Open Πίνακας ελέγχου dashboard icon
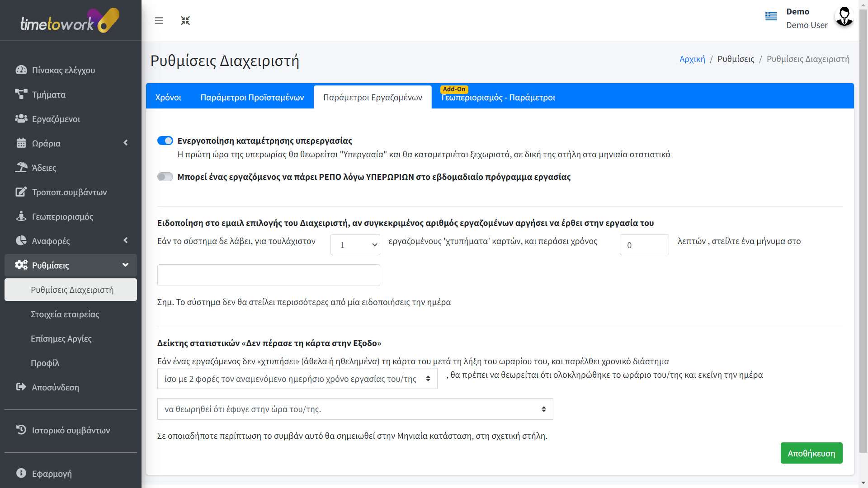Screen dimensions: 868x488 21,70
